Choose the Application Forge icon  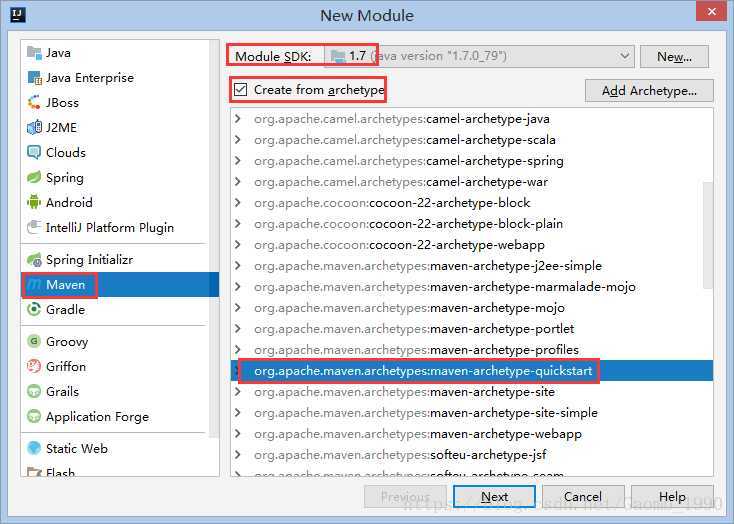point(34,416)
